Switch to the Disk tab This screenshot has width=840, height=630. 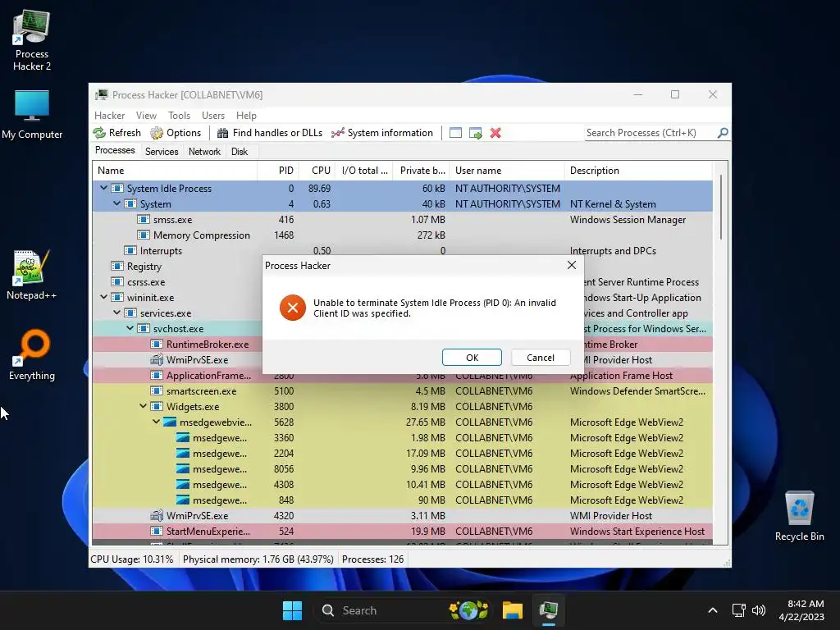pos(240,152)
